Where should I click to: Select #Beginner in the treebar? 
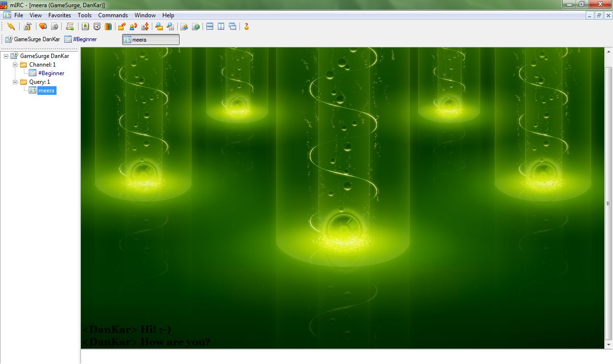coord(51,73)
